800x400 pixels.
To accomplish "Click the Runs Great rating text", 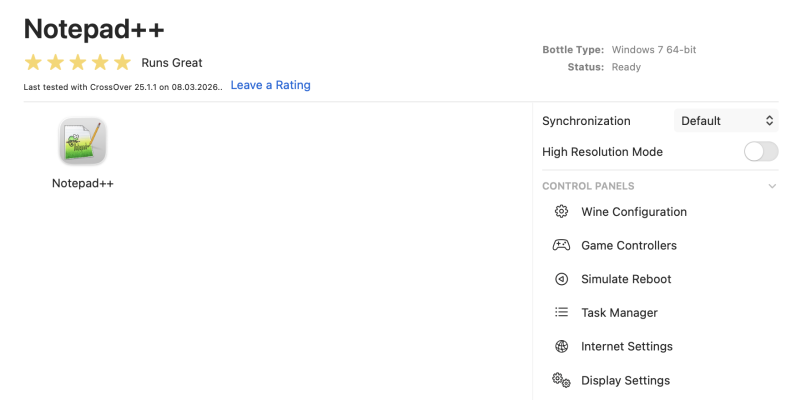I will point(172,63).
